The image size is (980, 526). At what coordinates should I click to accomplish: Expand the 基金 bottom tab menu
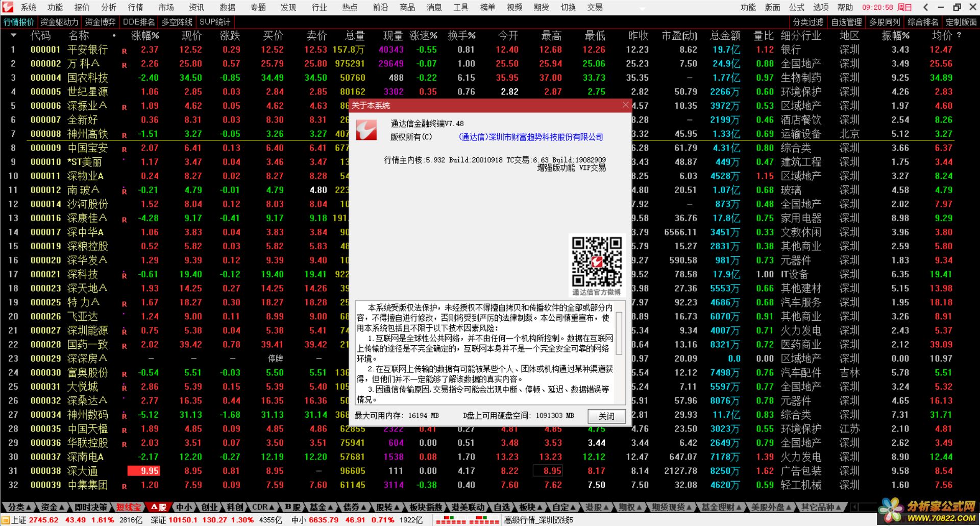[321, 507]
